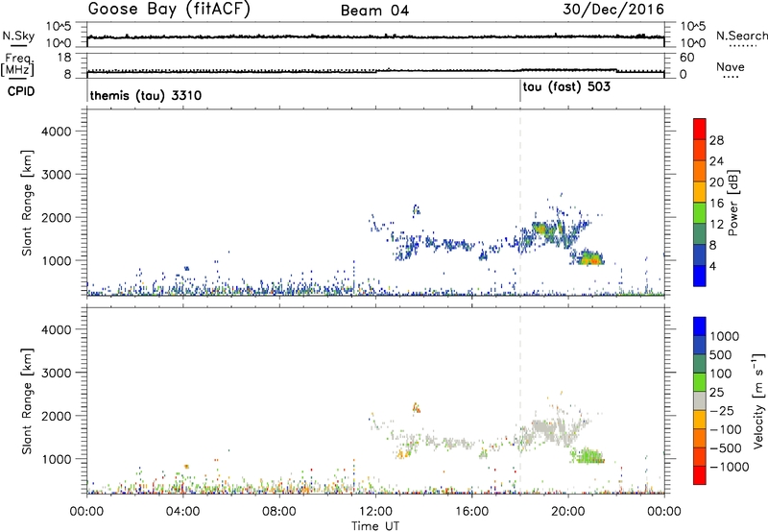Click the 'Power [dB]' color bar label

pyautogui.click(x=732, y=203)
